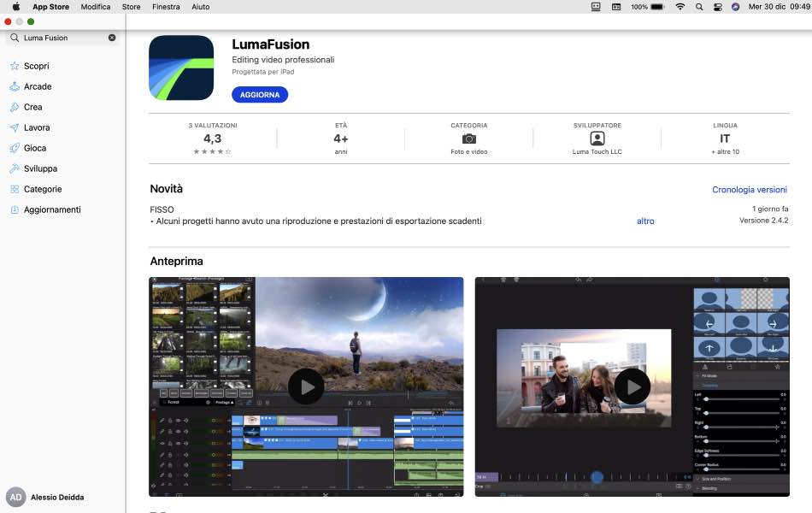This screenshot has height=513, width=812.
Task: Open Control Center in menu bar
Action: pos(718,7)
